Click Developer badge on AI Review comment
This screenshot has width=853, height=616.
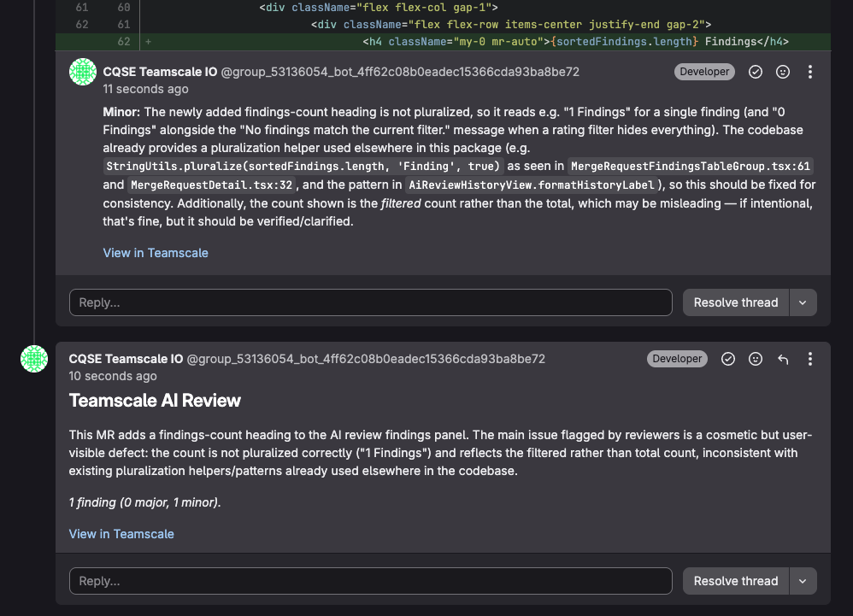[677, 359]
